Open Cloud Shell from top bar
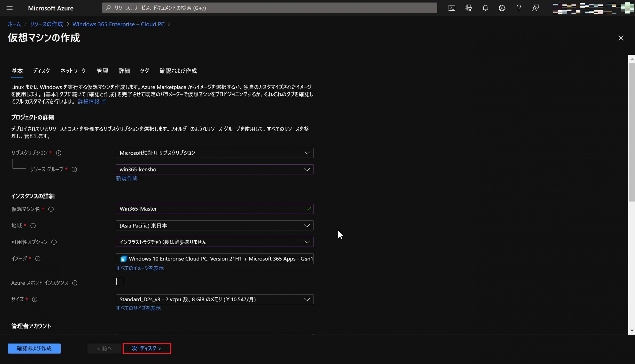This screenshot has width=635, height=364. point(452,8)
